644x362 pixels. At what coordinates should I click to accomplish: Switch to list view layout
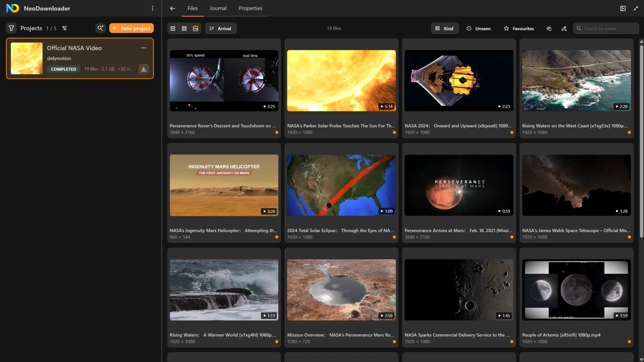173,29
